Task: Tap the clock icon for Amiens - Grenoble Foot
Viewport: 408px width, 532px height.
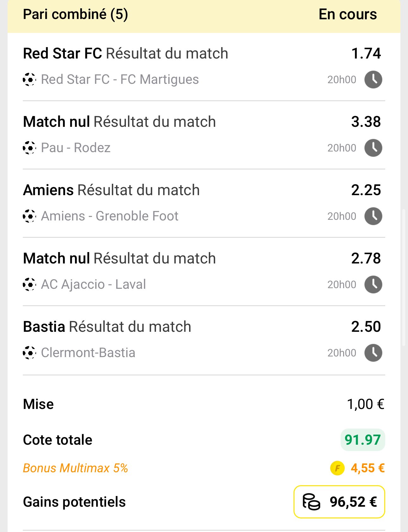Action: 373,216
